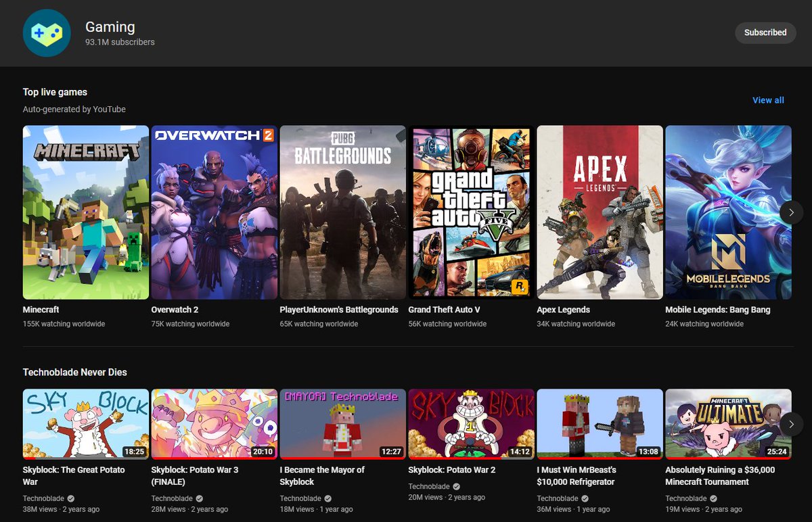Click the 56K watching worldwide text
This screenshot has height=522, width=812.
point(447,324)
